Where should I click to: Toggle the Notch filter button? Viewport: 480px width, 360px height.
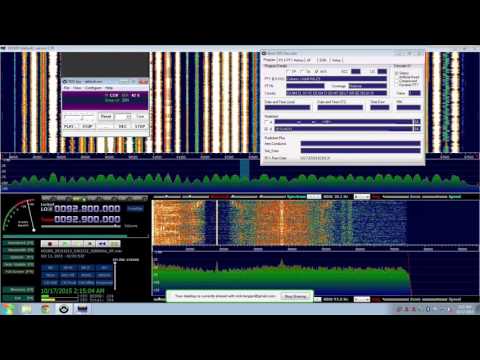[x=86, y=275]
